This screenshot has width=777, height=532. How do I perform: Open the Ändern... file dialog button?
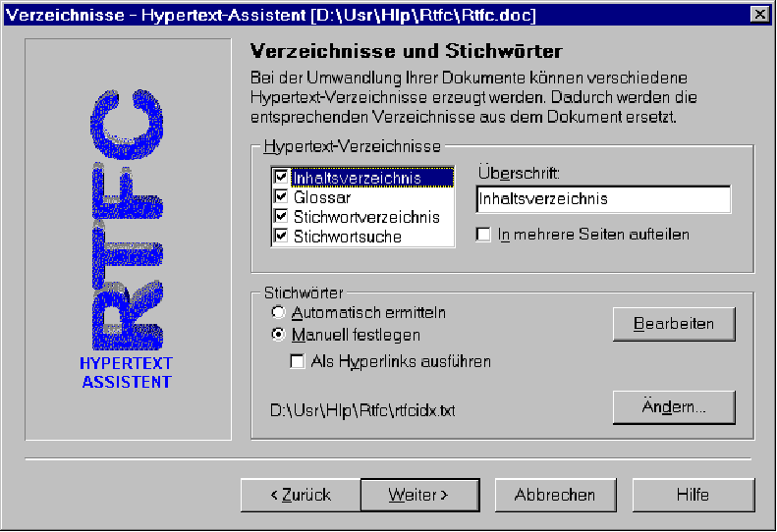tap(674, 406)
